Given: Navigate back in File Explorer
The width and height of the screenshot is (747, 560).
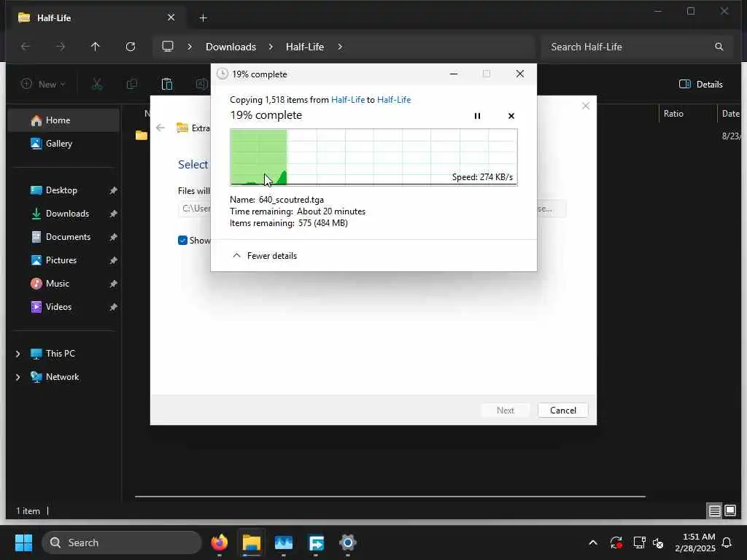Looking at the screenshot, I should tap(26, 47).
